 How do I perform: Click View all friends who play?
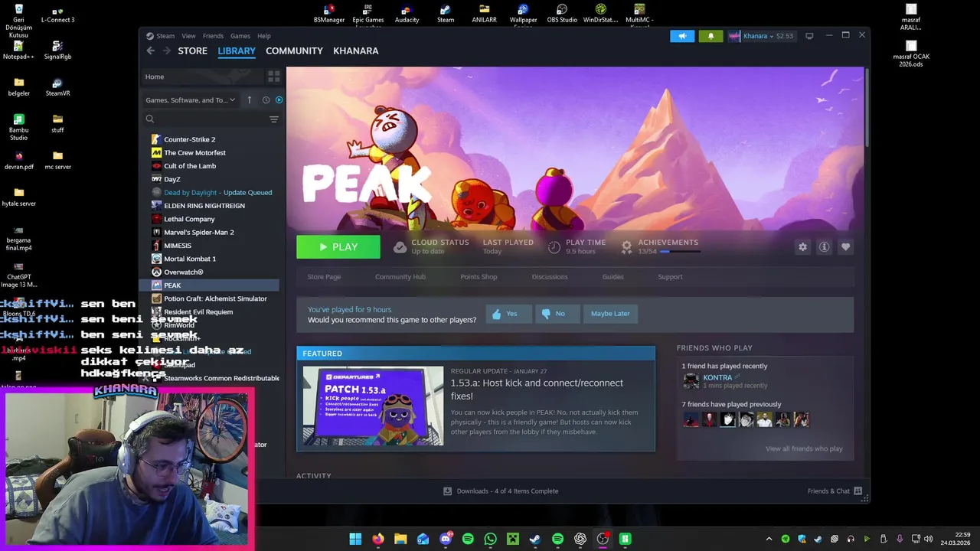[804, 449]
